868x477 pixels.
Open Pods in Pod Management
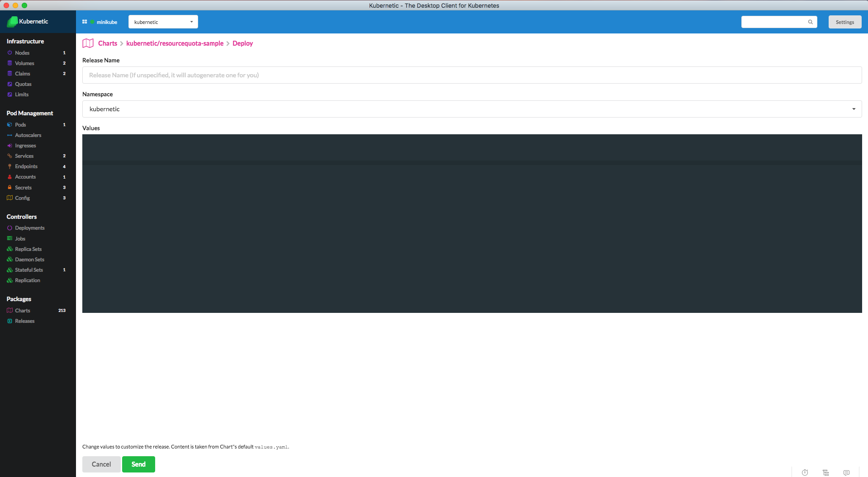click(20, 125)
